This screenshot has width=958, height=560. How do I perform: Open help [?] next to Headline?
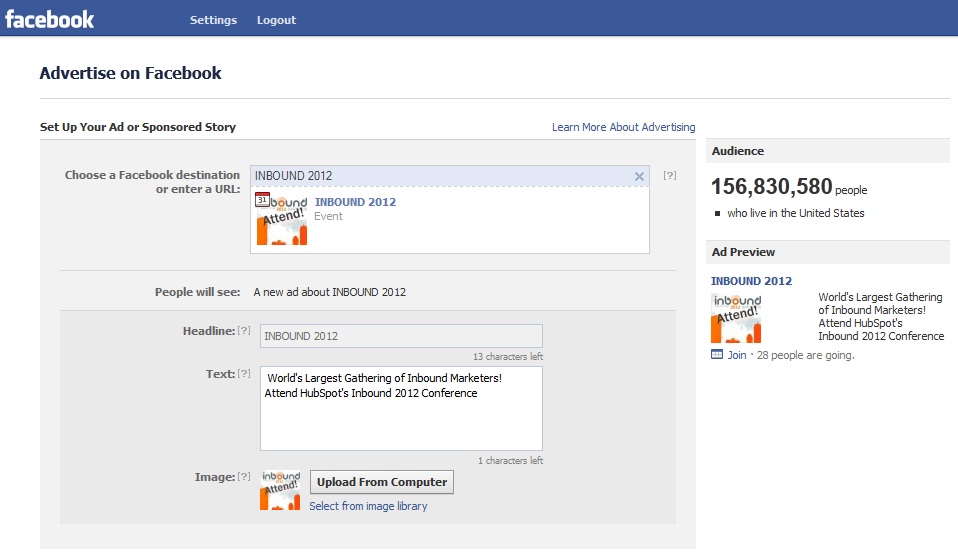(x=244, y=330)
